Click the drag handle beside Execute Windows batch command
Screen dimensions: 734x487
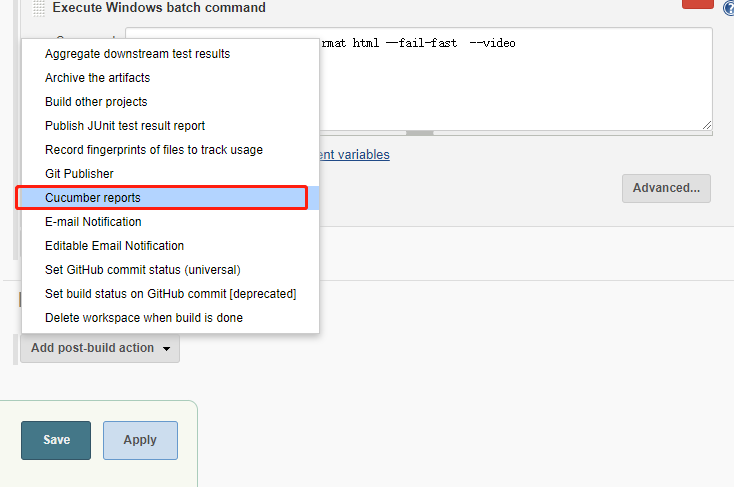[39, 8]
